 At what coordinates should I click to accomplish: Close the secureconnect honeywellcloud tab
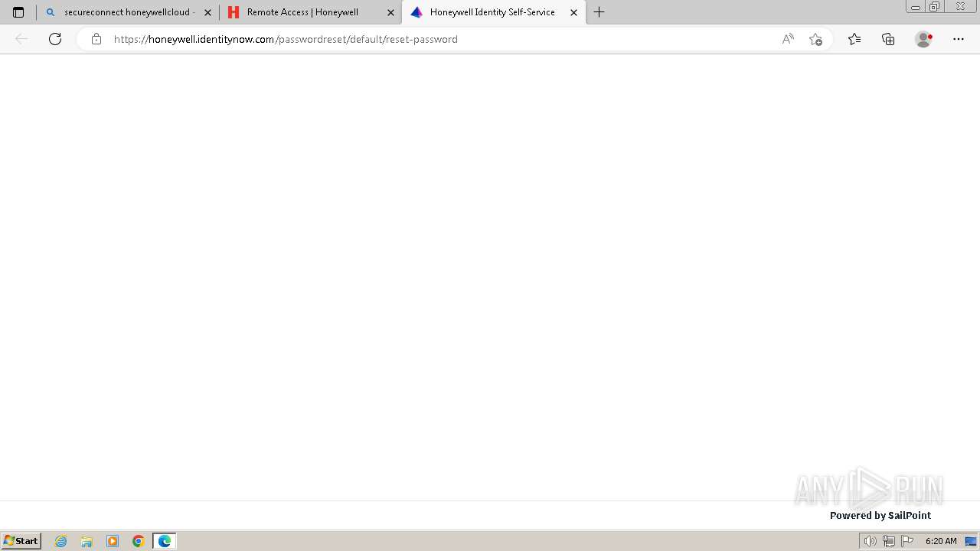(x=207, y=12)
